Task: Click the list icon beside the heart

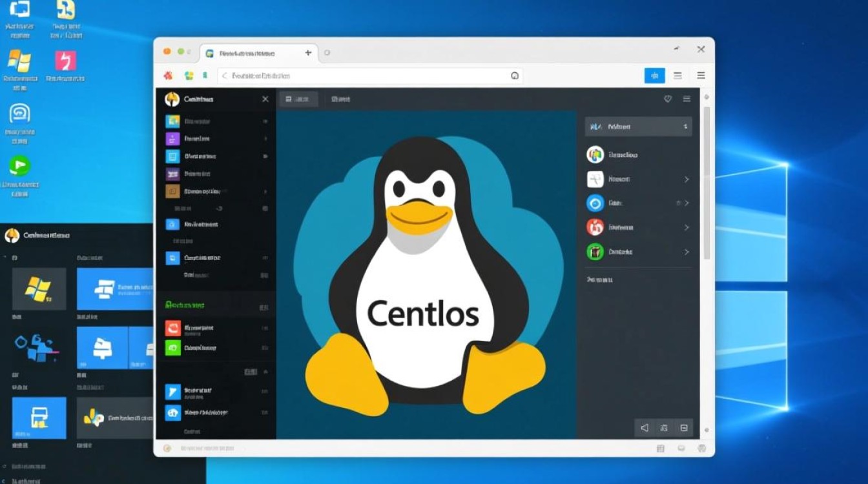Action: [687, 99]
